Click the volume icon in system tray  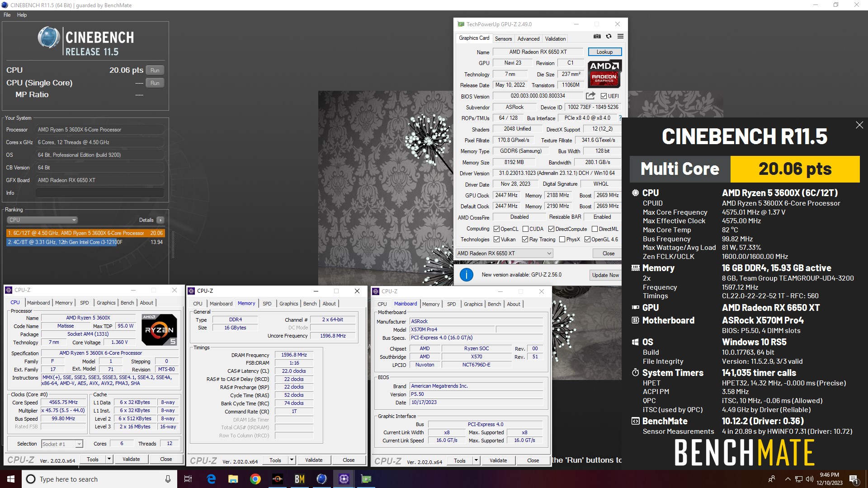(809, 479)
